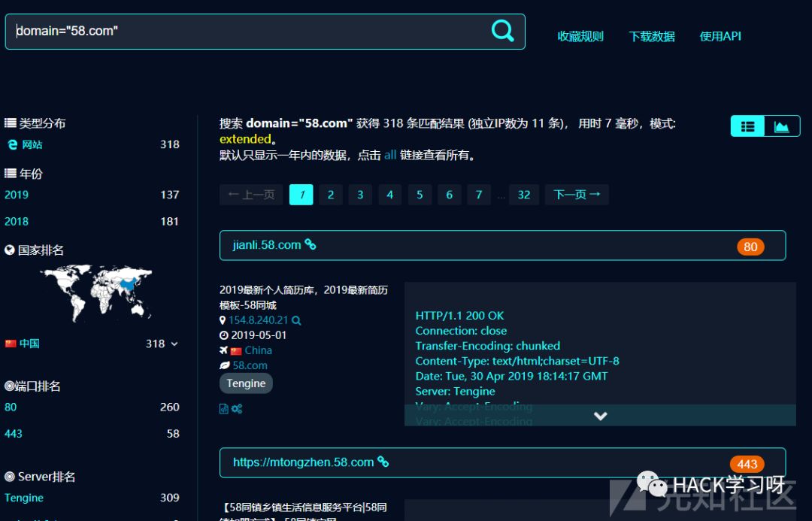The image size is (812, 521).
Task: Click the target icon beside 端口排名
Action: click(9, 386)
